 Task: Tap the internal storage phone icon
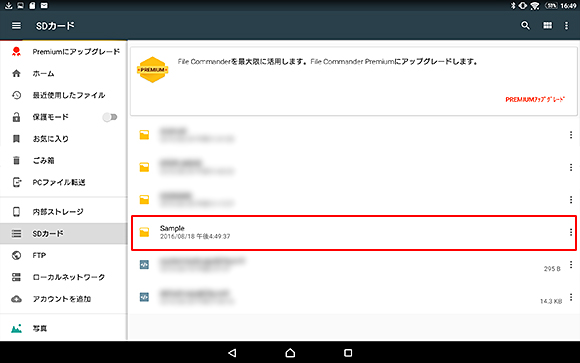pyautogui.click(x=16, y=212)
